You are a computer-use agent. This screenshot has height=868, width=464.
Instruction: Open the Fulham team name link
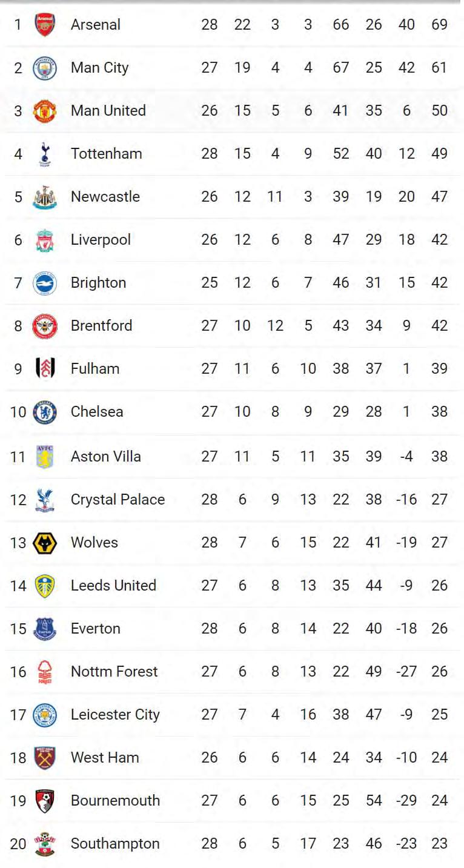coord(95,369)
